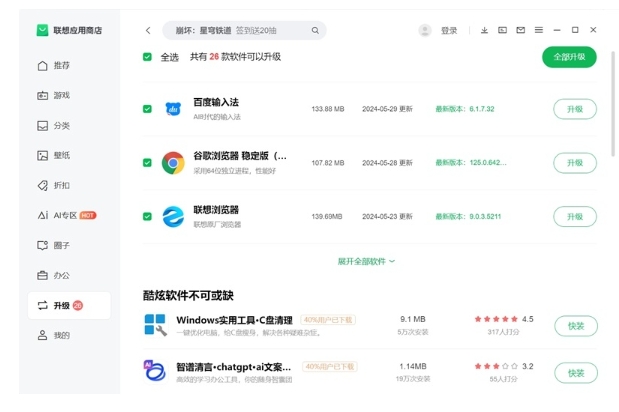Open the 办公 sidebar tab
Image resolution: width=619 pixels, height=412 pixels.
click(x=69, y=275)
